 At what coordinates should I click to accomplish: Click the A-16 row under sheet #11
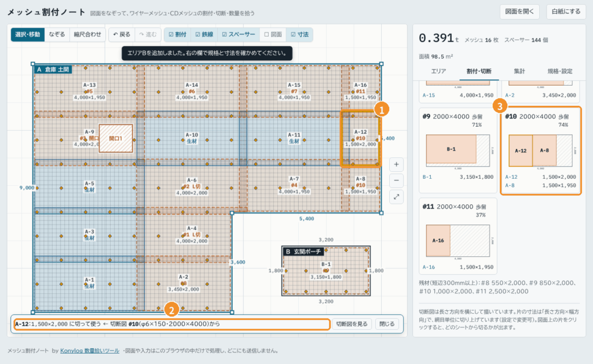(x=457, y=267)
